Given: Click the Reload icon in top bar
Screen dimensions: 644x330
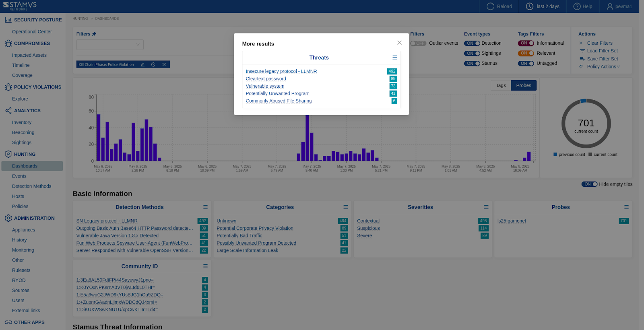Looking at the screenshot, I should [x=490, y=6].
